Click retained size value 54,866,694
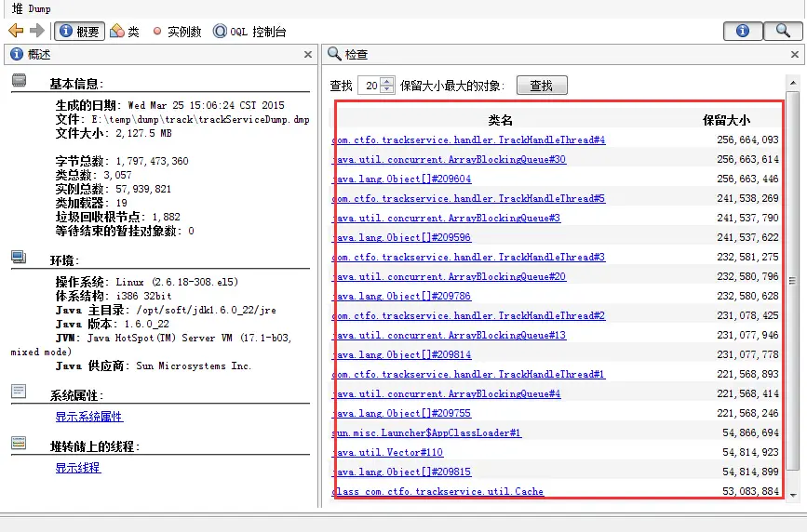 (x=750, y=433)
